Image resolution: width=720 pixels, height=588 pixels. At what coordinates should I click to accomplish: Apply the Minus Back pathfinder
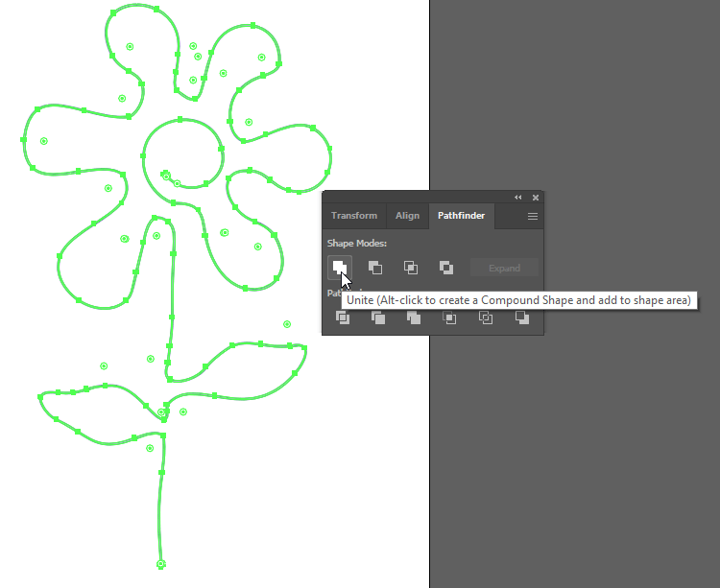point(521,318)
